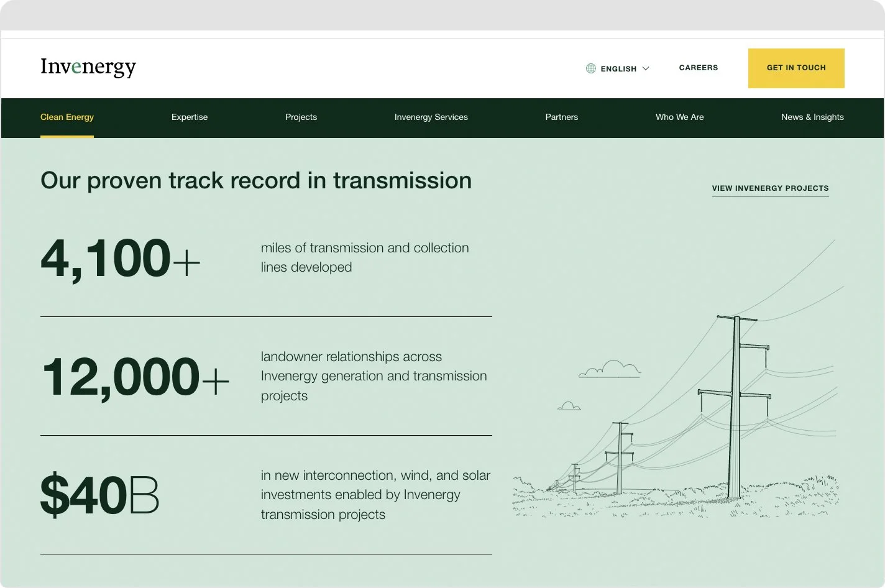Open the Who We Are menu

pos(680,117)
